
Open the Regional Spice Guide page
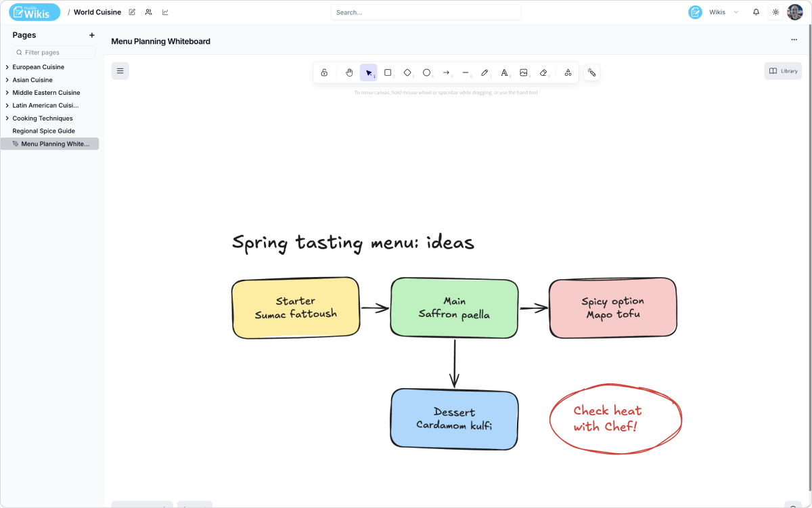click(44, 131)
